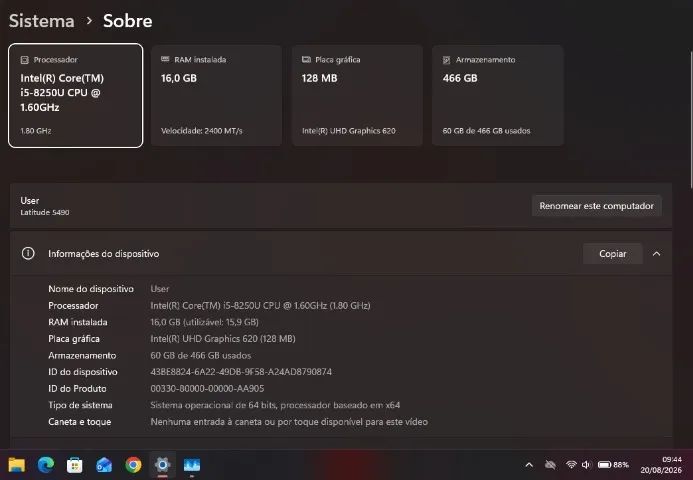Select the Armazenamento 466 GB card
The image size is (693, 480).
tap(498, 95)
